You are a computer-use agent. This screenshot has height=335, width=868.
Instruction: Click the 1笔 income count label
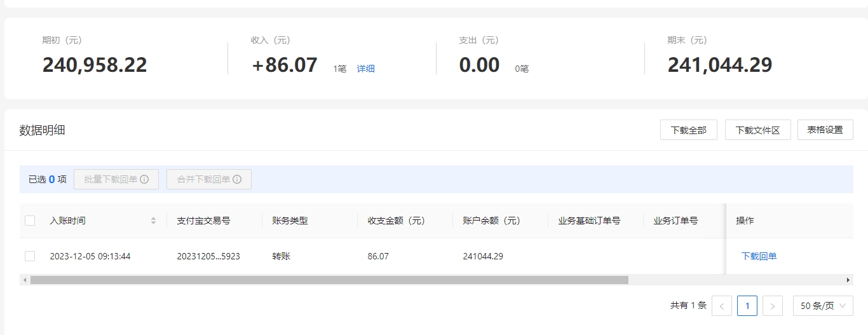click(x=340, y=69)
